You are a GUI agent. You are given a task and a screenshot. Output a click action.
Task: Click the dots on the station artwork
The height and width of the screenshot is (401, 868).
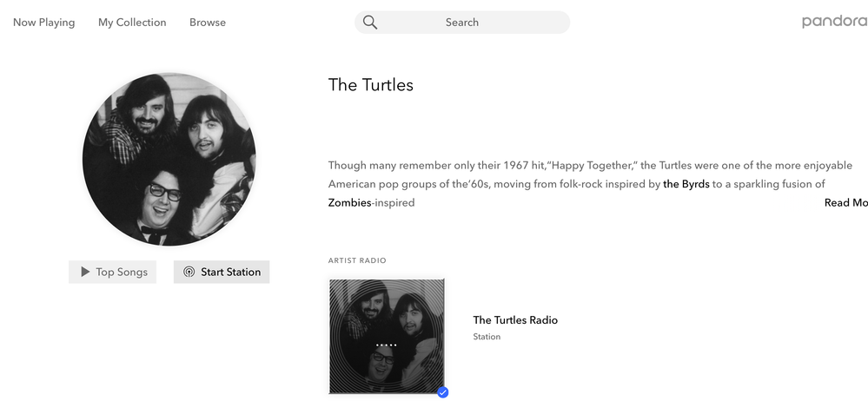(x=387, y=345)
